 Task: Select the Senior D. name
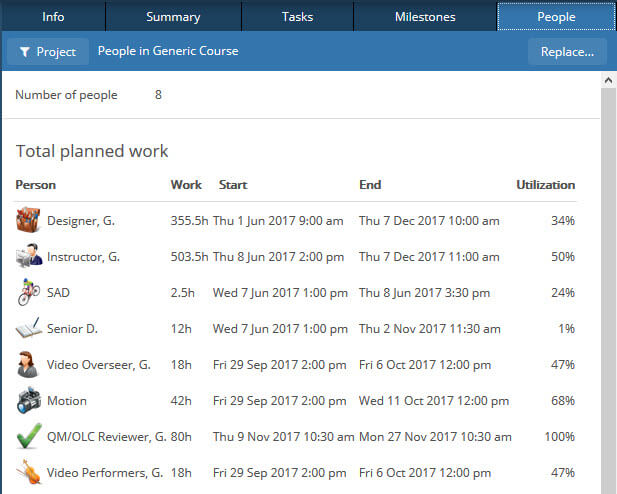(72, 329)
